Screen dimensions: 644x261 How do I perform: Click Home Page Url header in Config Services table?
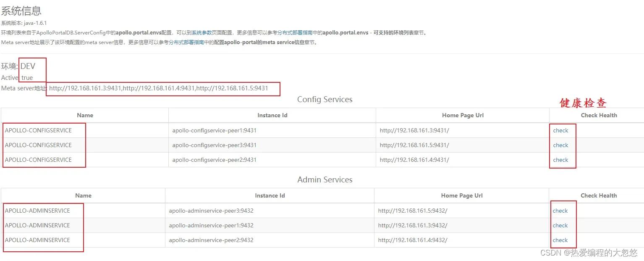coord(463,115)
